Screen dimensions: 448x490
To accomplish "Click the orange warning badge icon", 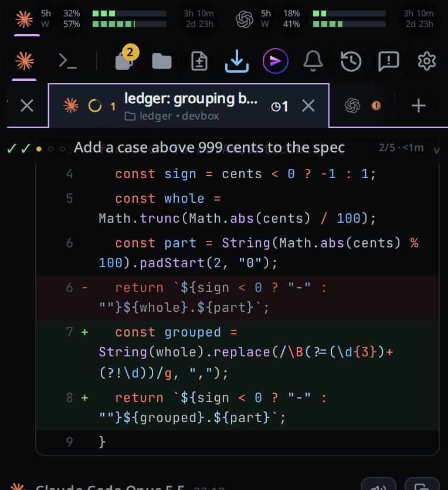I will pos(376,106).
